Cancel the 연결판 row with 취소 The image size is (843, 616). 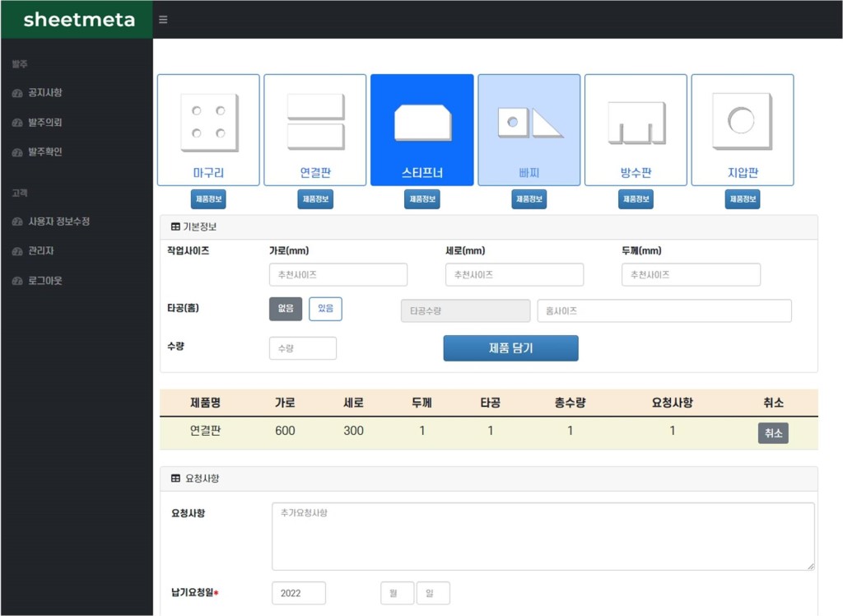(773, 433)
